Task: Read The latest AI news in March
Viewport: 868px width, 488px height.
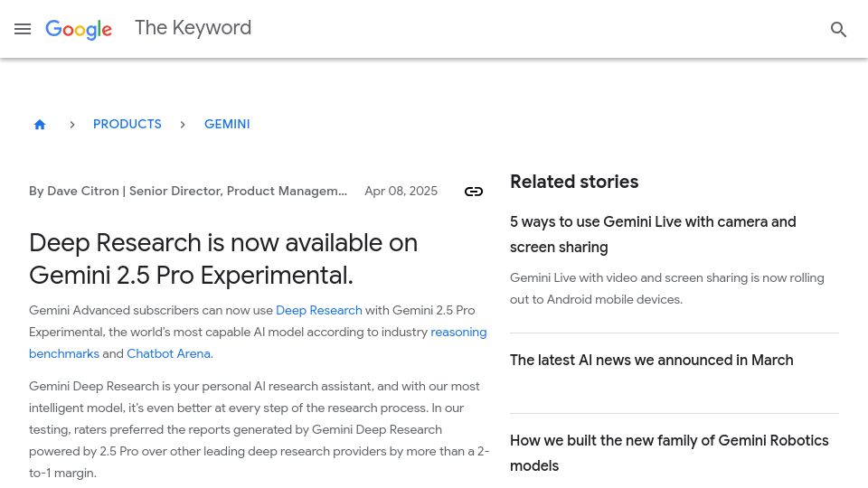Action: (652, 360)
